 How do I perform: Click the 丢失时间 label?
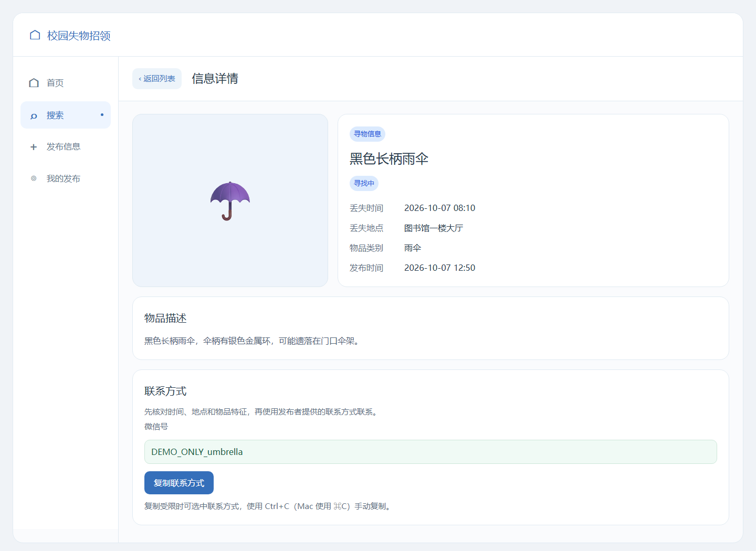tap(366, 208)
